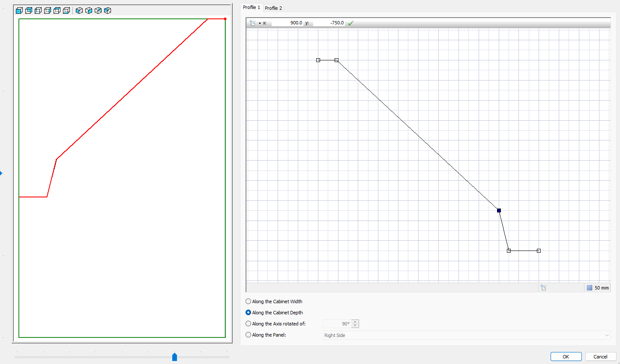The image size is (620, 364).
Task: Choose the bottom face view cube icon
Action: click(x=66, y=11)
